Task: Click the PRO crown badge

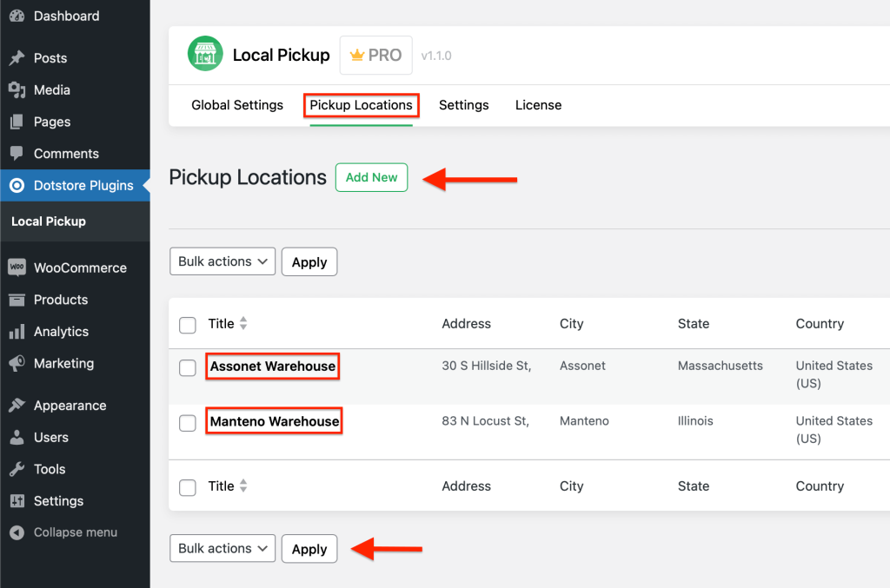Action: click(375, 56)
